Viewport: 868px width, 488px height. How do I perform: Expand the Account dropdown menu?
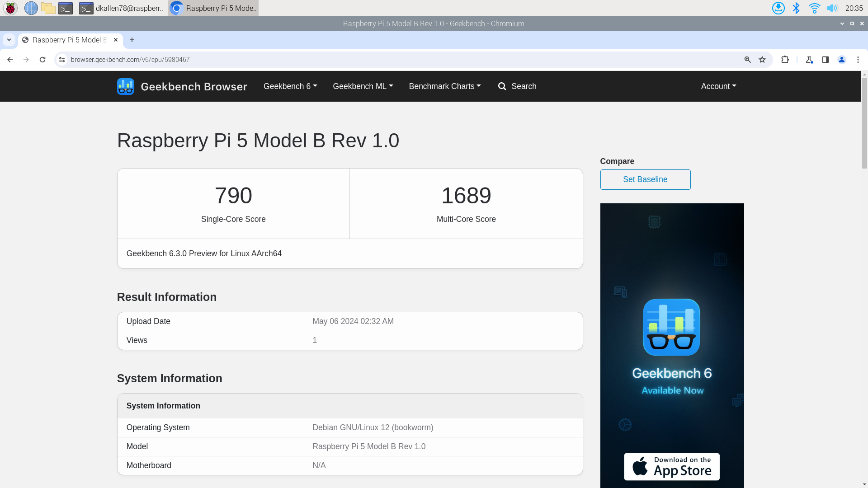[719, 86]
